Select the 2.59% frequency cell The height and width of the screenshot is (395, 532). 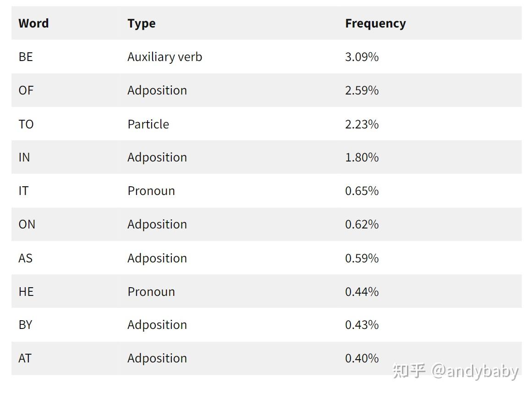coord(362,90)
